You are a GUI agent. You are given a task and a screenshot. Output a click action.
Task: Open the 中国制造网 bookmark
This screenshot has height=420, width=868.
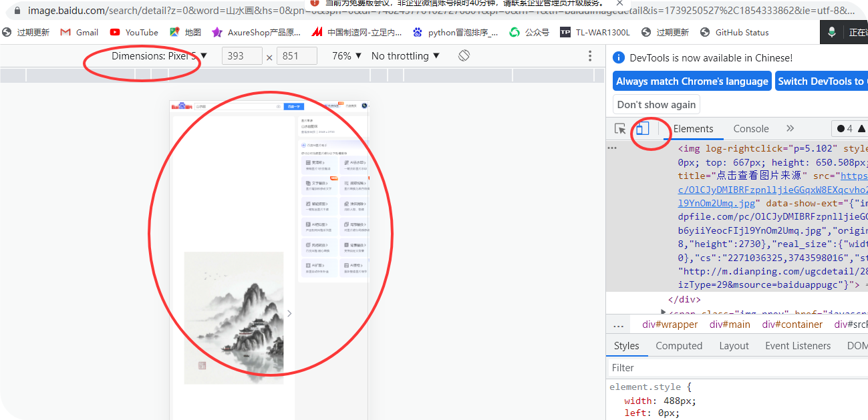point(357,32)
